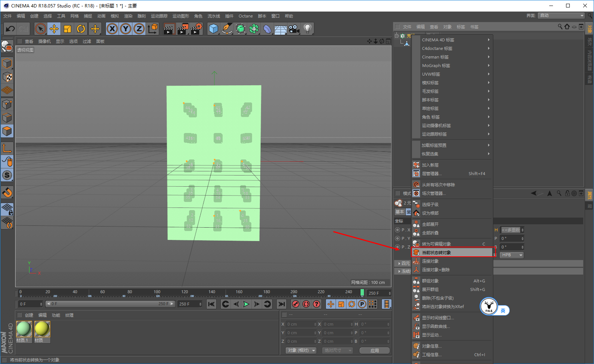594x364 pixels.
Task: Switch to Points mode icon
Action: coord(7,104)
